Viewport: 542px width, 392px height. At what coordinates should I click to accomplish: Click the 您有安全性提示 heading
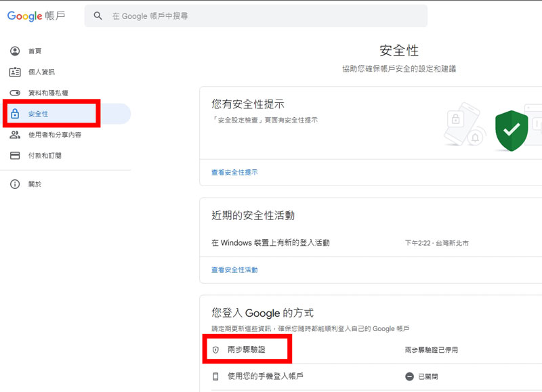248,104
